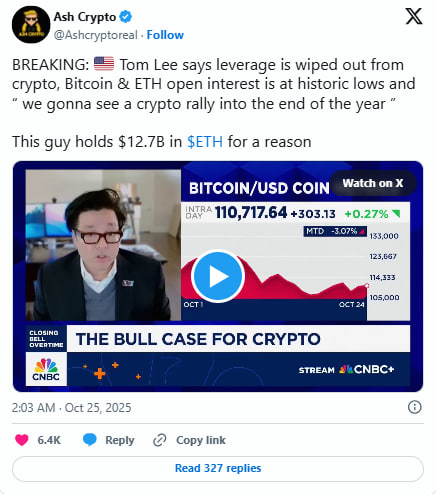Click the Ash Crypto display name

[x=85, y=17]
